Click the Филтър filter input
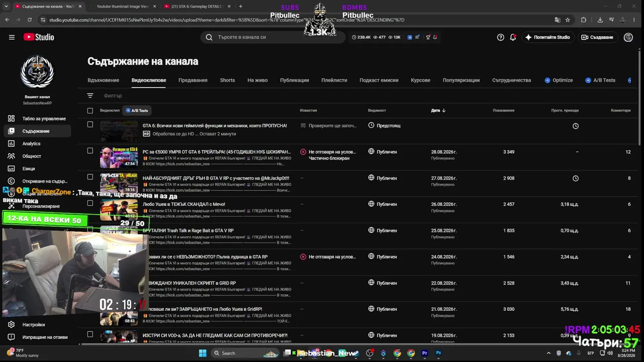This screenshot has height=362, width=644. [x=113, y=96]
